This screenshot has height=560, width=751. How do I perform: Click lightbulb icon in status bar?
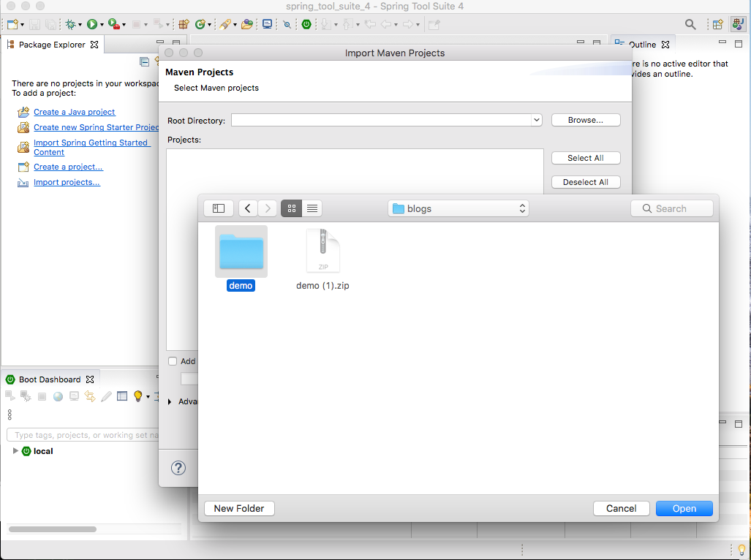pyautogui.click(x=741, y=550)
